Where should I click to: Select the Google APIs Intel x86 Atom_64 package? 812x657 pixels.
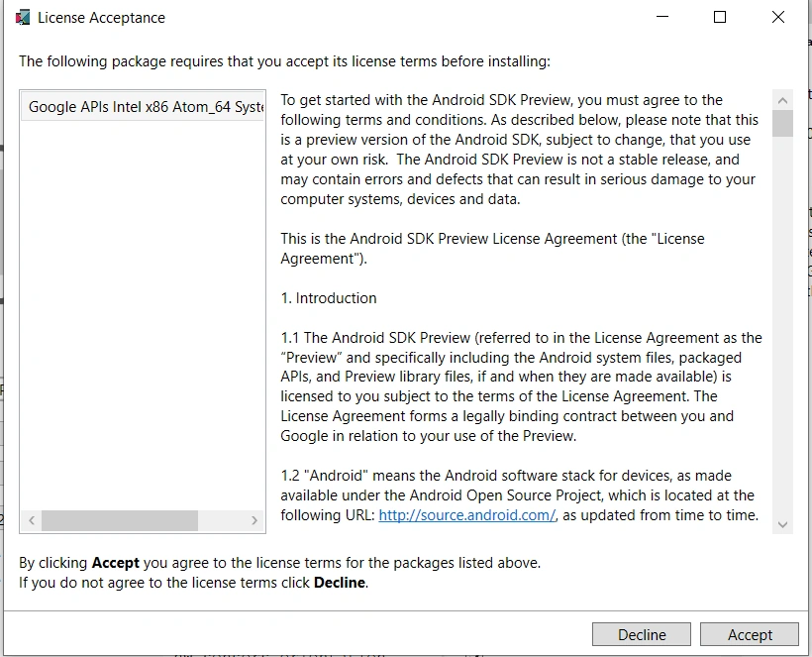[x=143, y=107]
